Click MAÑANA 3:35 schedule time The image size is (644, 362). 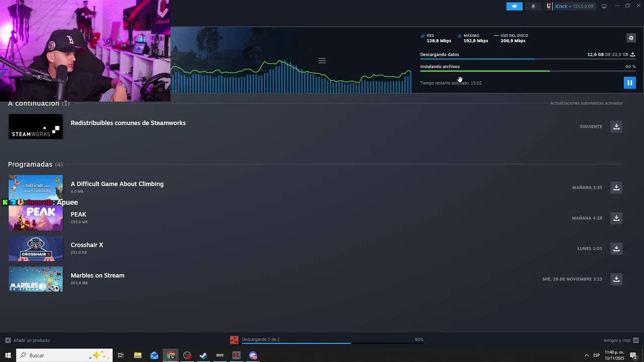point(587,188)
